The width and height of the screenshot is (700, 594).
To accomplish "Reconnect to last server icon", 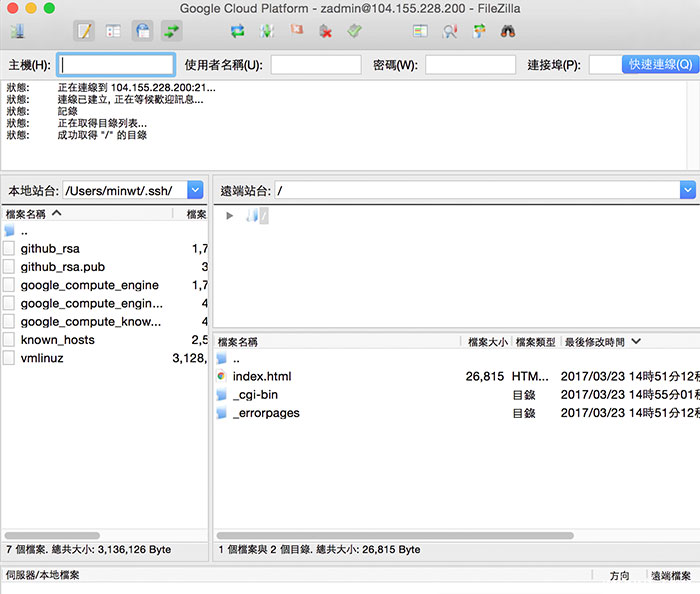I will click(354, 31).
